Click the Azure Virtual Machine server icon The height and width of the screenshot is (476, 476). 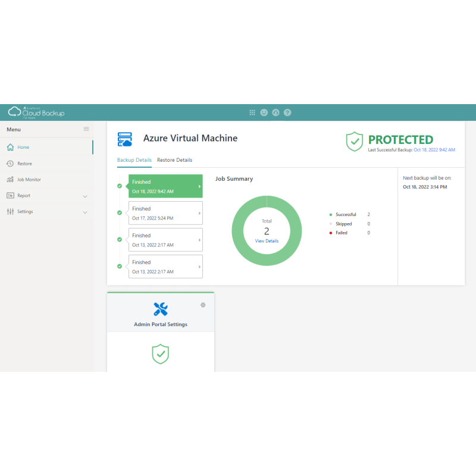125,139
